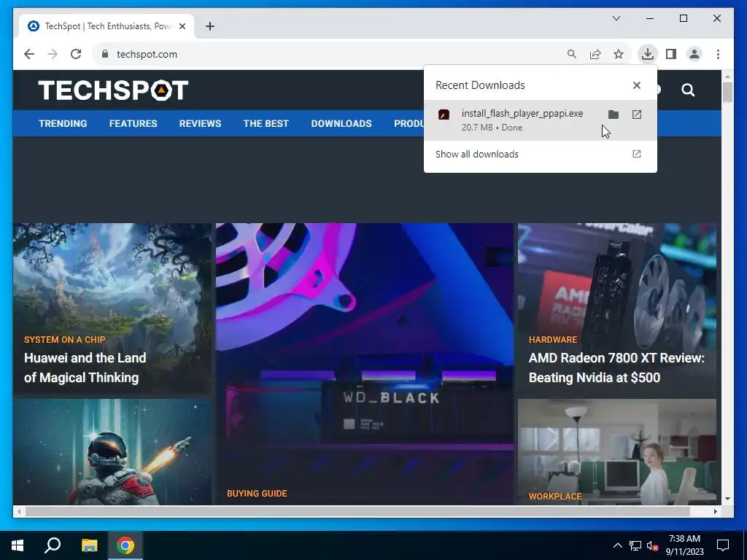The width and height of the screenshot is (747, 560).
Task: Click the scroll down arrow
Action: [x=727, y=499]
